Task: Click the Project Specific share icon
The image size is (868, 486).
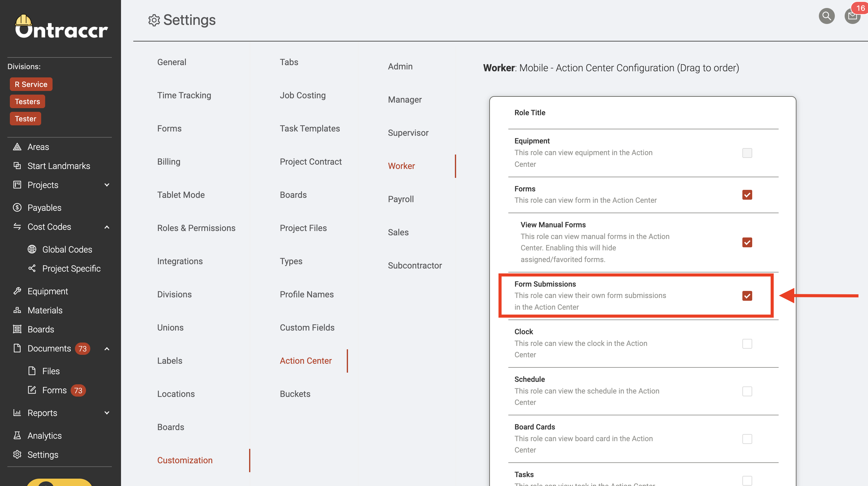Action: 32,268
